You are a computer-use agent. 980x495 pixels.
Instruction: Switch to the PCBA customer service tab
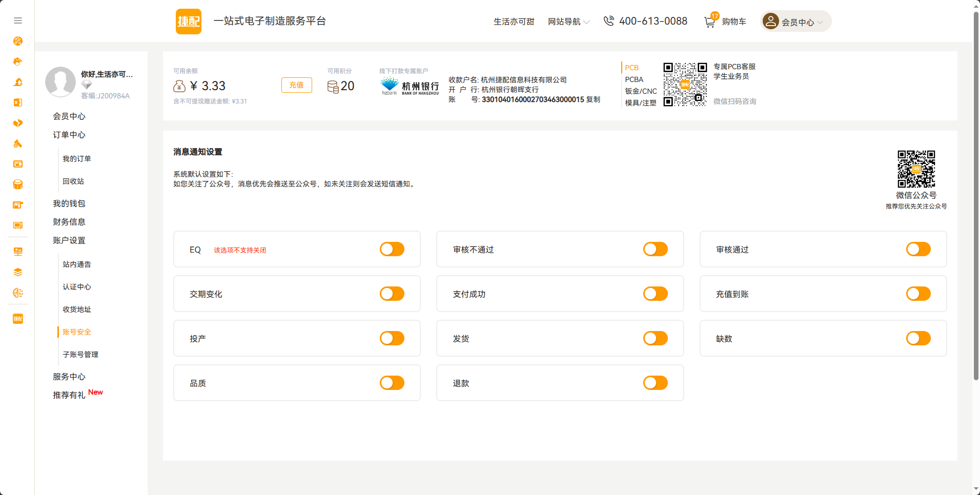tap(635, 79)
